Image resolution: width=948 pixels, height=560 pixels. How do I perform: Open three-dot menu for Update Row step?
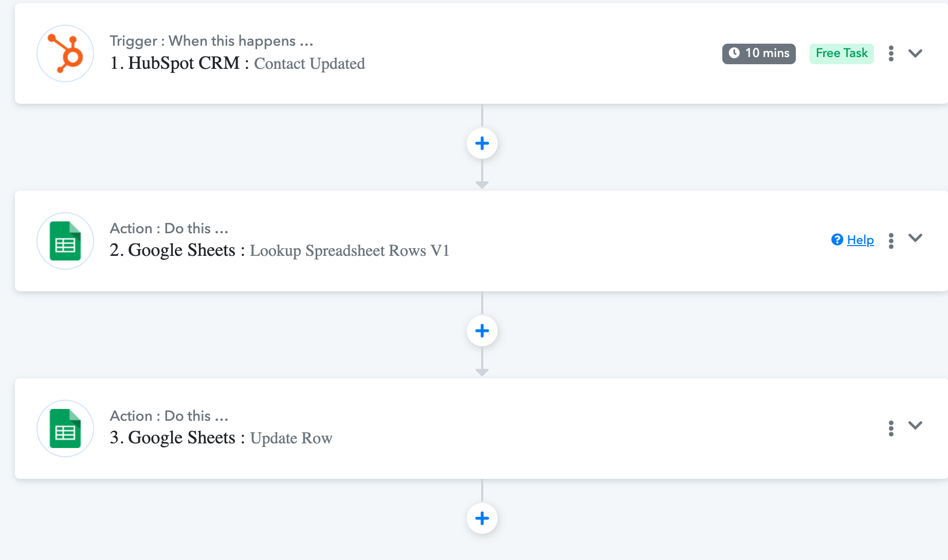coord(891,428)
